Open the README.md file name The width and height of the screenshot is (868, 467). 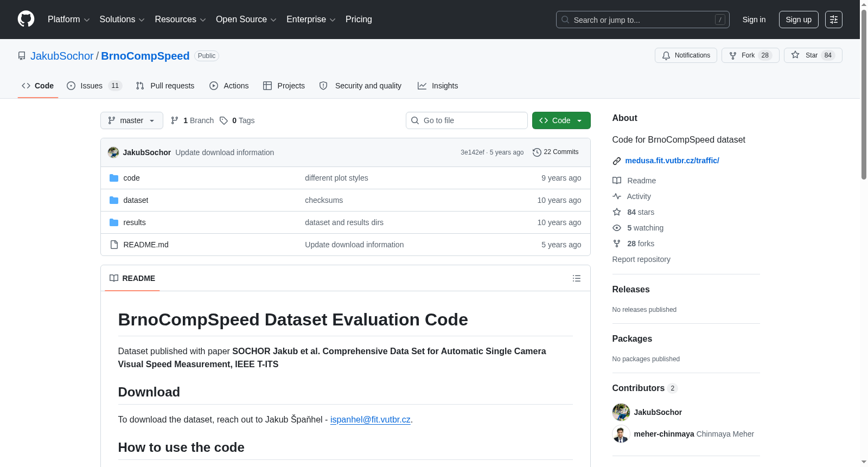coord(146,245)
